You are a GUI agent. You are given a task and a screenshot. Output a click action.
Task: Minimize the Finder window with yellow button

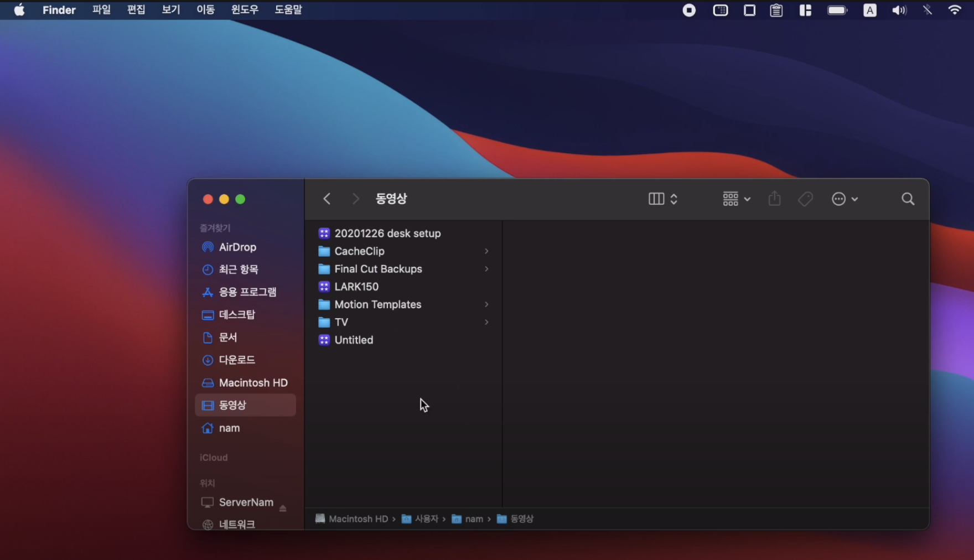[x=224, y=199]
